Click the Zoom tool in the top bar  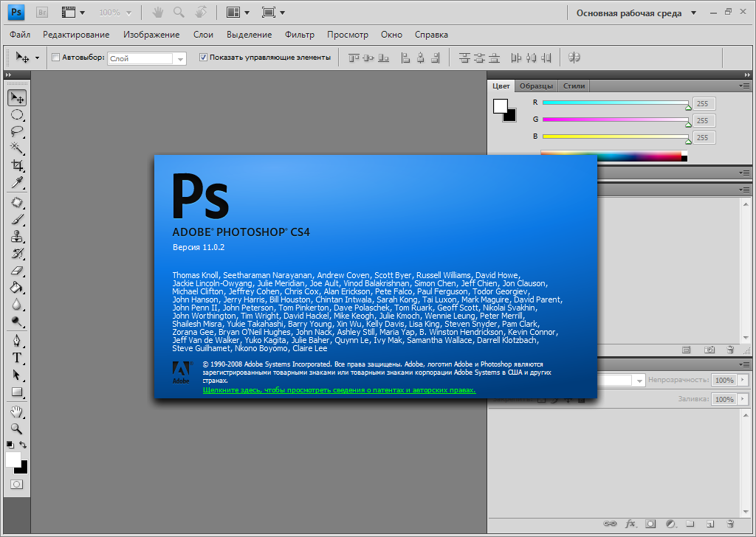(179, 13)
